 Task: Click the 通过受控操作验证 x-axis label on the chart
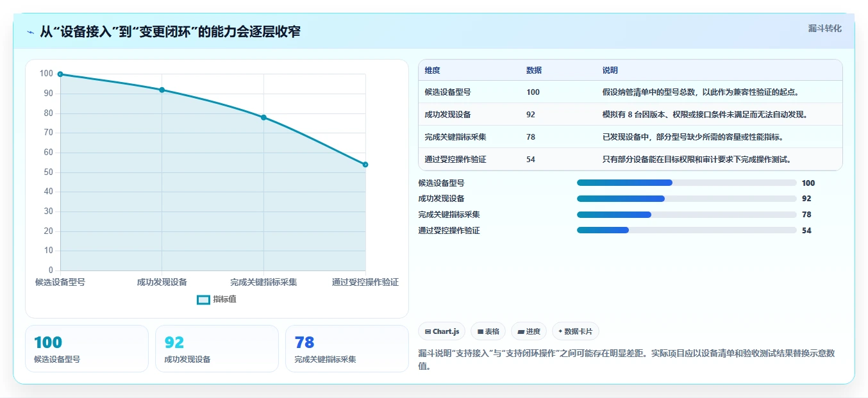point(365,282)
